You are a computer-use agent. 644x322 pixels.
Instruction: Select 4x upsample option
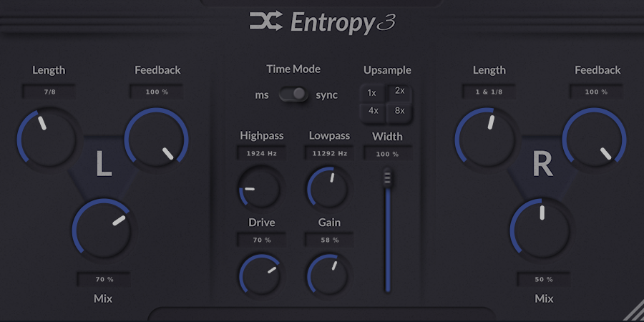pyautogui.click(x=373, y=111)
